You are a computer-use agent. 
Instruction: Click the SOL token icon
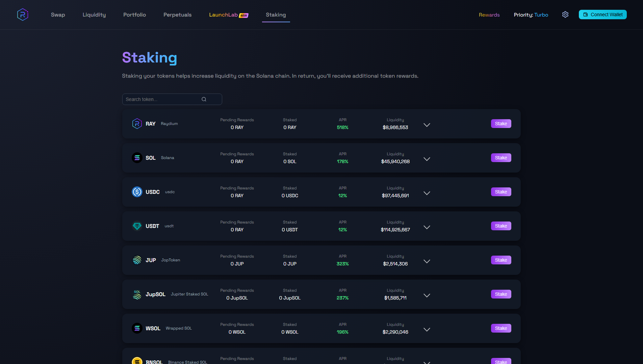click(x=137, y=158)
